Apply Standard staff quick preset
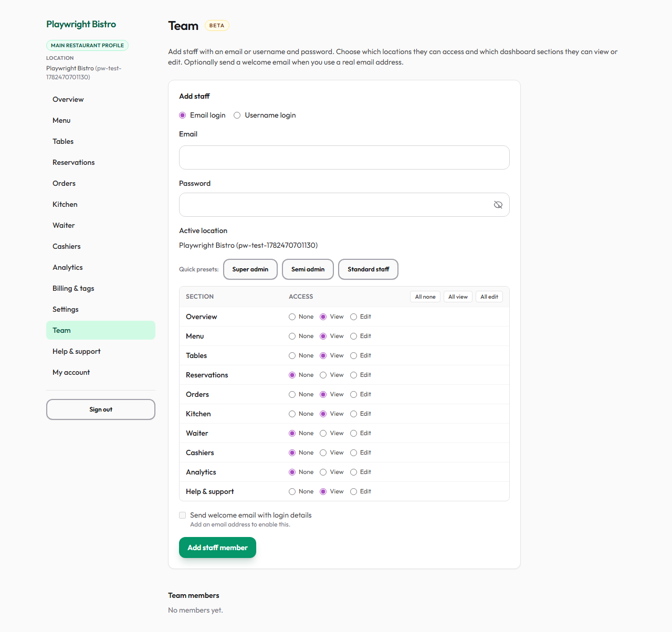This screenshot has width=672, height=632. pos(368,269)
